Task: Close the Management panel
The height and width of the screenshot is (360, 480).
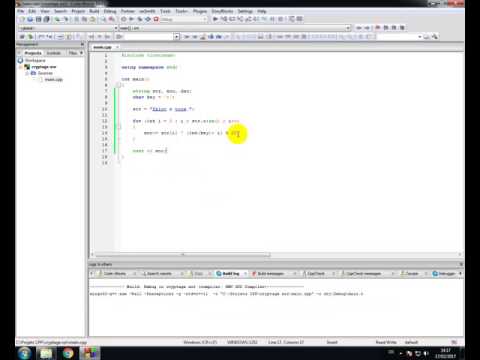Action: click(82, 44)
